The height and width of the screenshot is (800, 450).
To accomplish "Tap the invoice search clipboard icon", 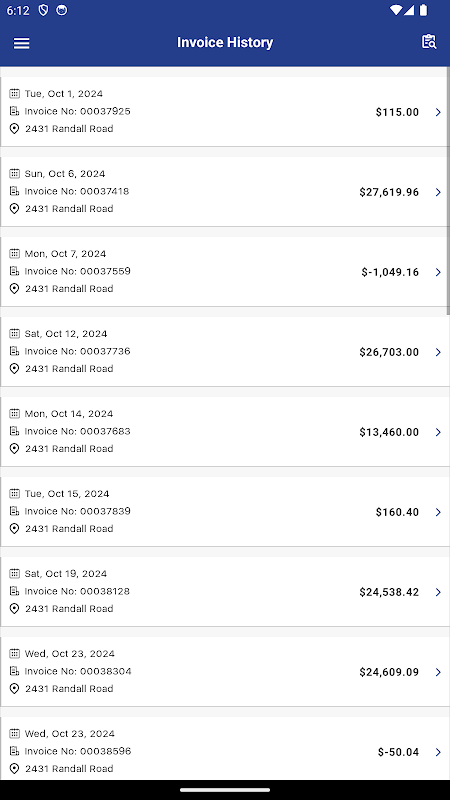I will point(429,42).
